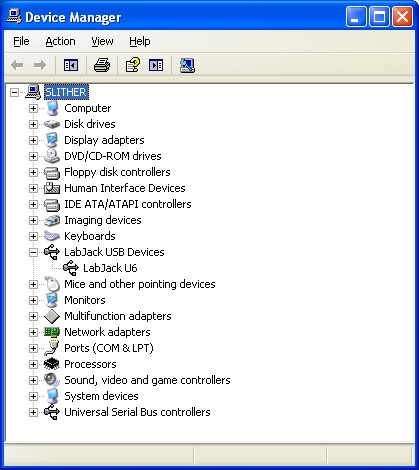This screenshot has width=419, height=470.
Task: Click Scan for hardware changes icon
Action: (187, 65)
